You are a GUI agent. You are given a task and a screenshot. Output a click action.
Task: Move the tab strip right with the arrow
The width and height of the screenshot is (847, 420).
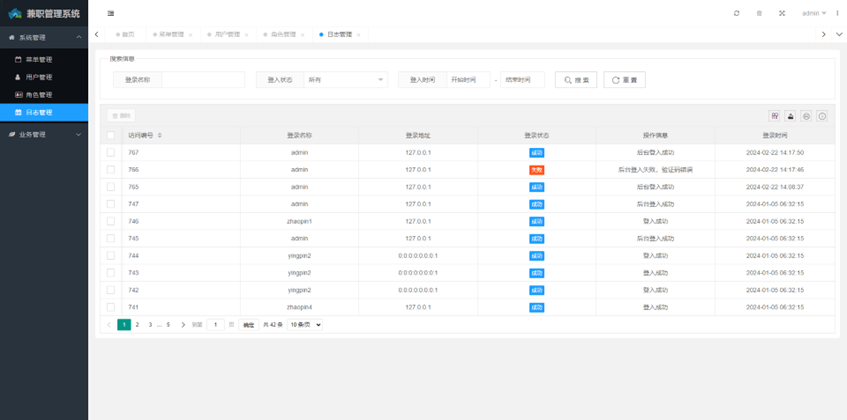(x=823, y=34)
